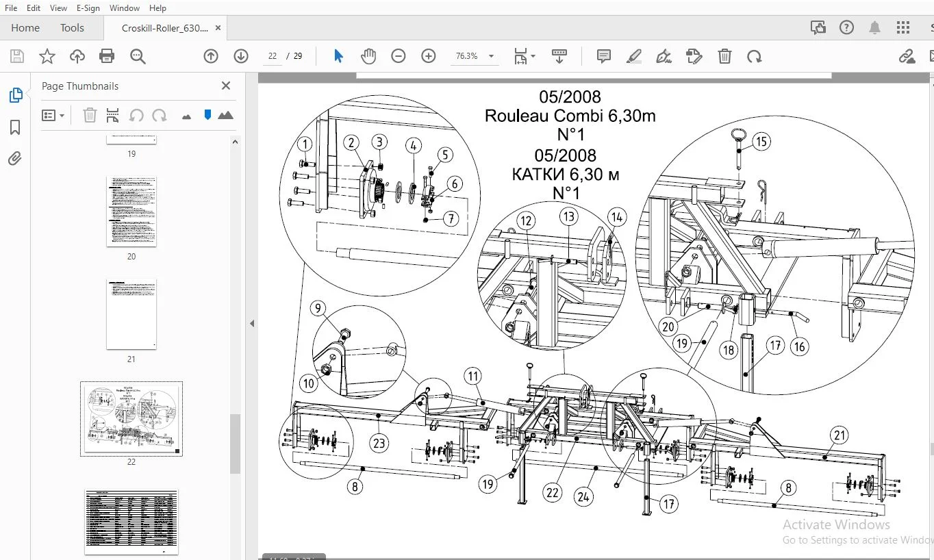Print the document using the printer icon
934x560 pixels.
tap(107, 56)
